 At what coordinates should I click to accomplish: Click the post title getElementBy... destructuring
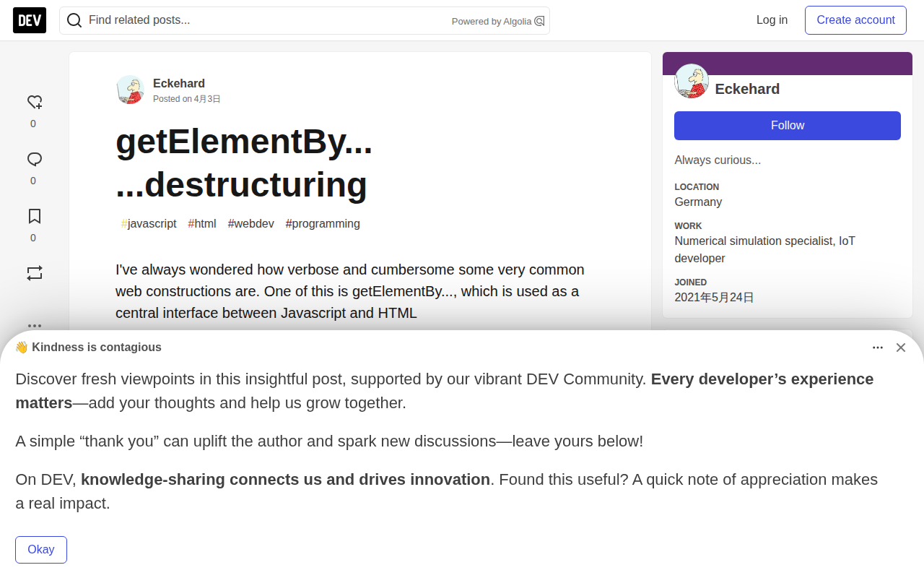244,163
